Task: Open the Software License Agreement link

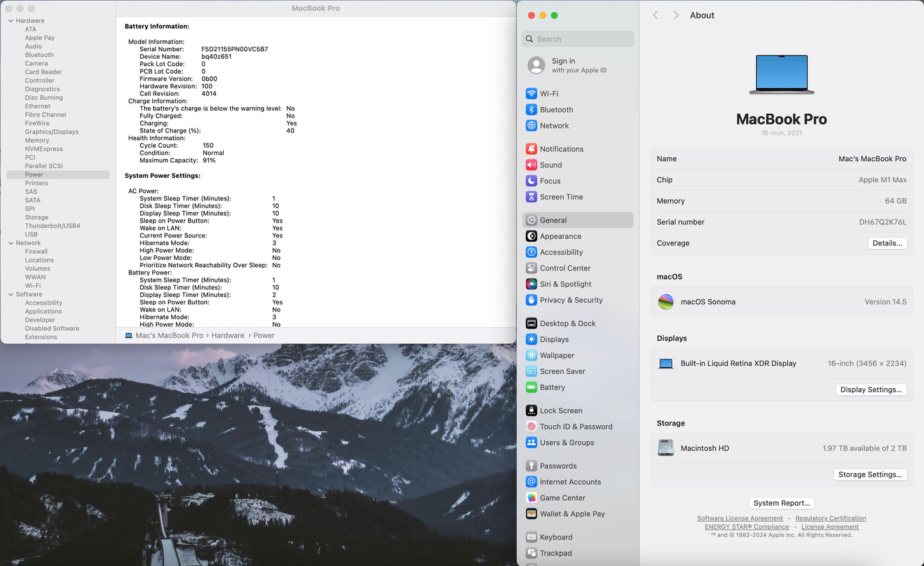Action: tap(740, 519)
